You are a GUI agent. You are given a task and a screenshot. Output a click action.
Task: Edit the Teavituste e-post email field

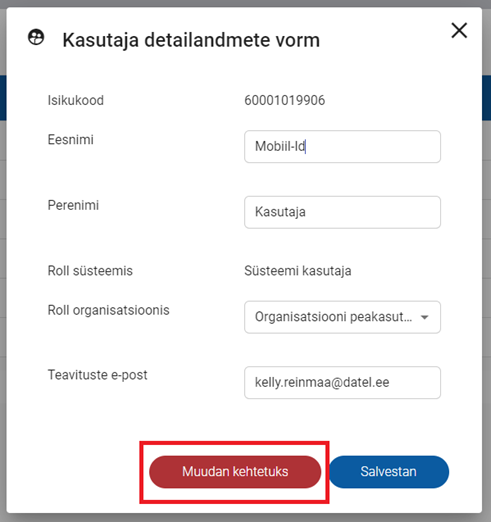pyautogui.click(x=342, y=382)
